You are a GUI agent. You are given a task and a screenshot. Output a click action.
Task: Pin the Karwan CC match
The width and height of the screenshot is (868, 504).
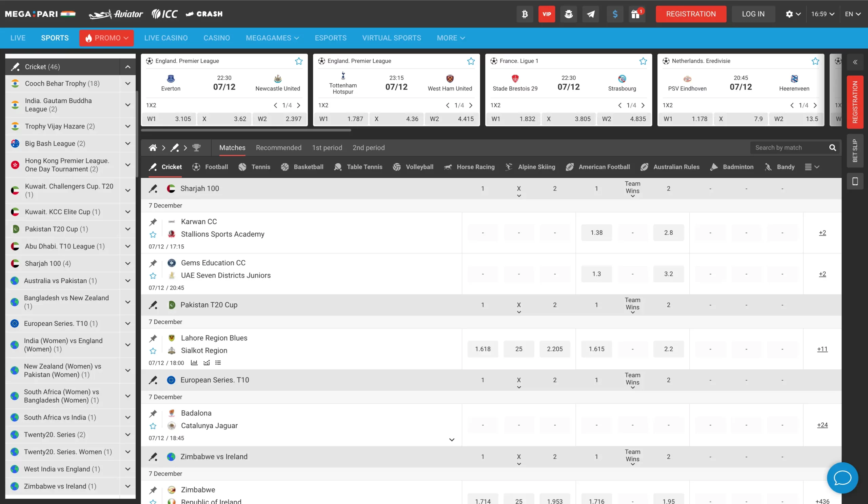pyautogui.click(x=153, y=222)
